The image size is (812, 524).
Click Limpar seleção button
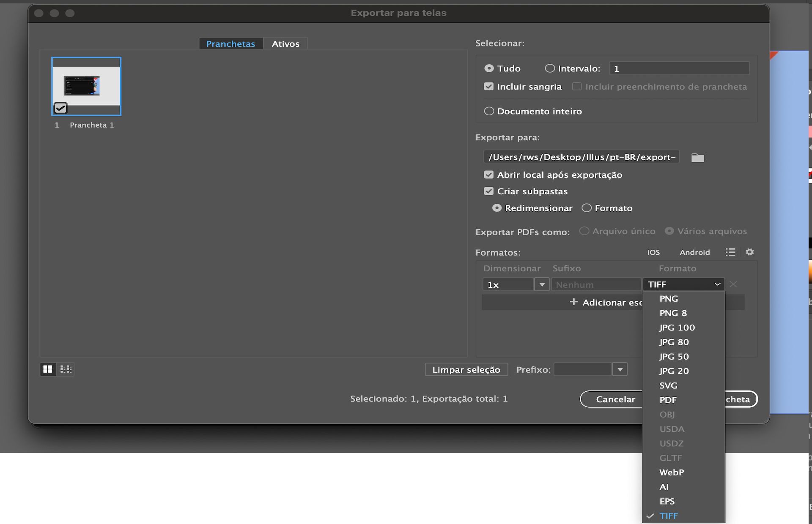pos(466,370)
